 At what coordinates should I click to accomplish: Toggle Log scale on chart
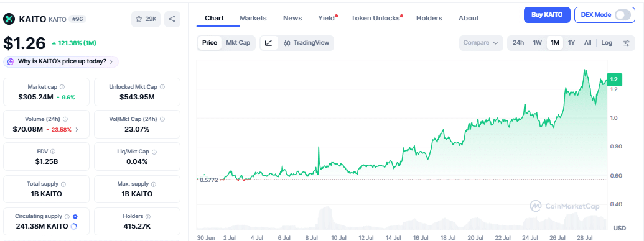point(607,43)
